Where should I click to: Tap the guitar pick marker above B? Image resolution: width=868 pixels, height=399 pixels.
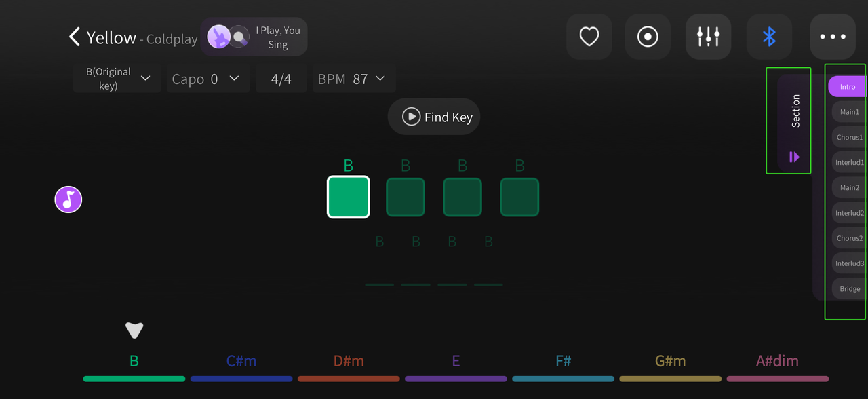(134, 330)
